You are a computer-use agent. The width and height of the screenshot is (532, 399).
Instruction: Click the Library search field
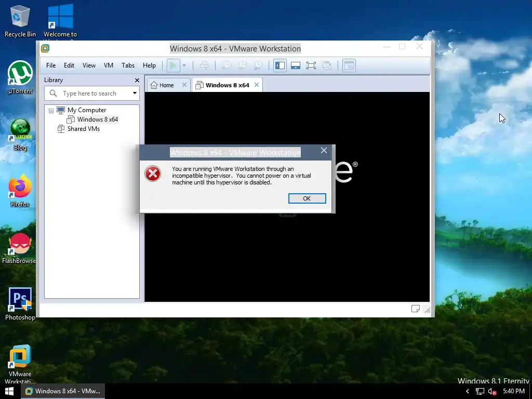tap(91, 94)
